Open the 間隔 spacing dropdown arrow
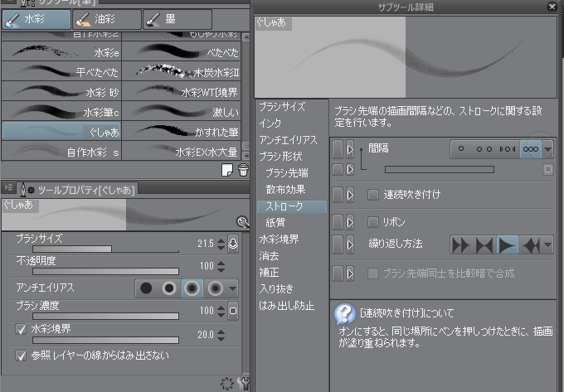Image resolution: width=564 pixels, height=392 pixels. (x=547, y=149)
